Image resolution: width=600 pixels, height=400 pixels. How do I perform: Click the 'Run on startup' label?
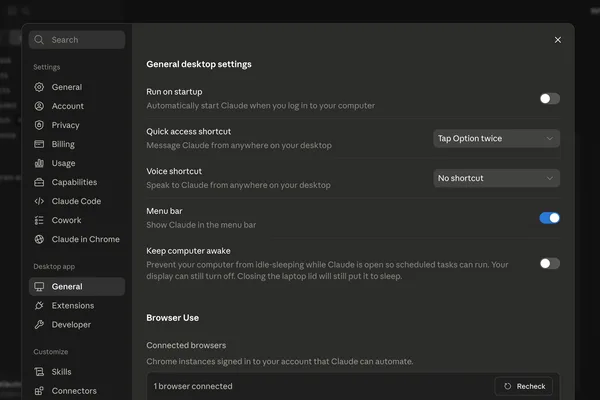coord(174,92)
